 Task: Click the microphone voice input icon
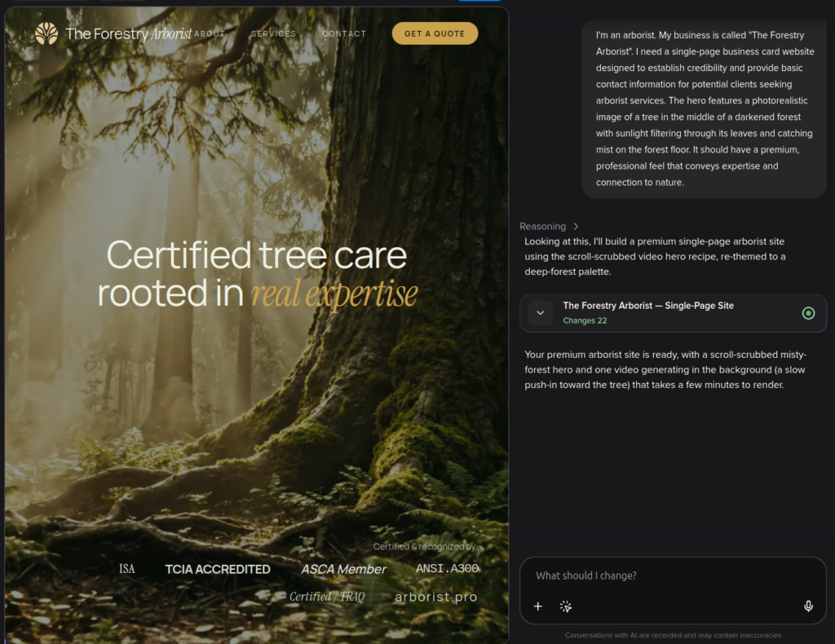point(808,607)
